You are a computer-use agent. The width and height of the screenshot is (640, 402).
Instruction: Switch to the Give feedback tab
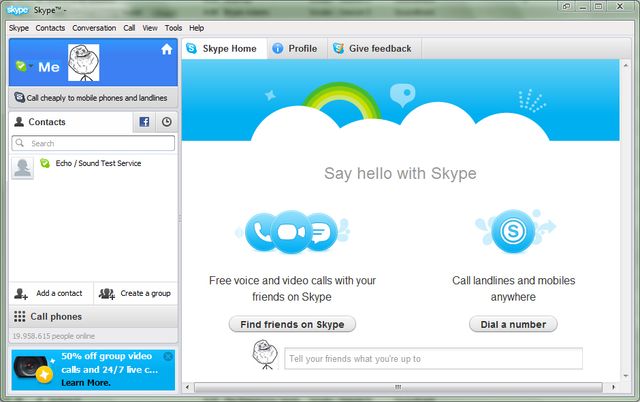point(370,48)
